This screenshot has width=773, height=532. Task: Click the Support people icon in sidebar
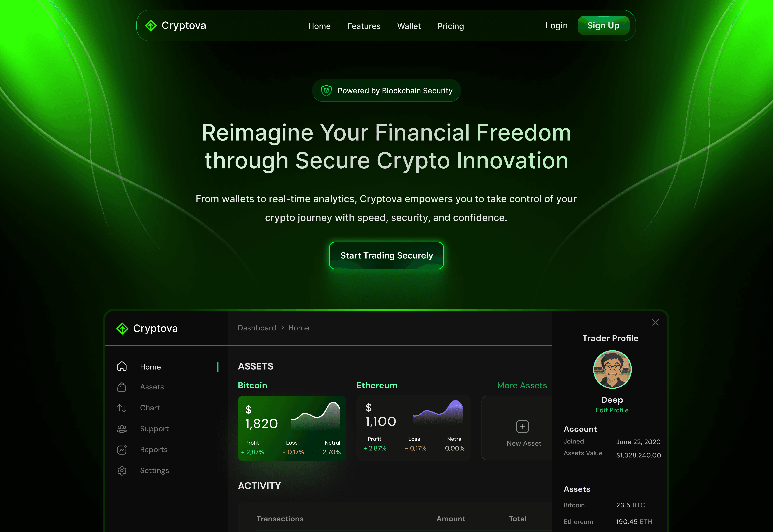[x=122, y=429]
